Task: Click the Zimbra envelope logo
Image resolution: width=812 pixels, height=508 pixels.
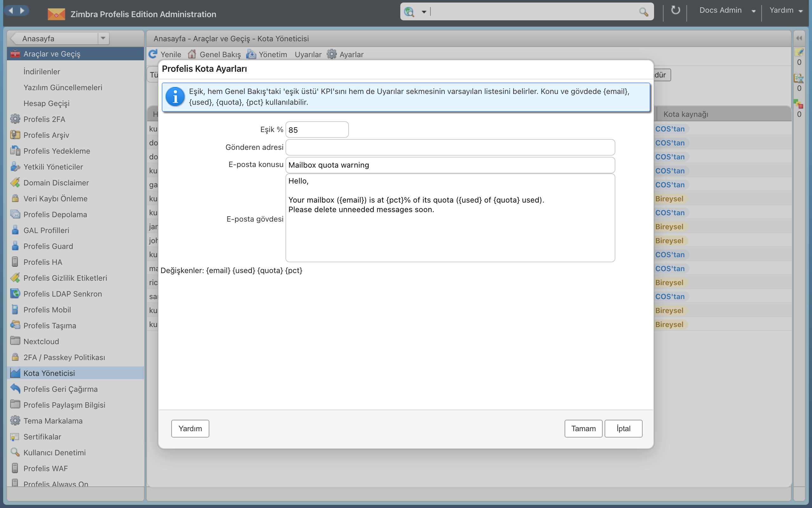Action: (56, 14)
